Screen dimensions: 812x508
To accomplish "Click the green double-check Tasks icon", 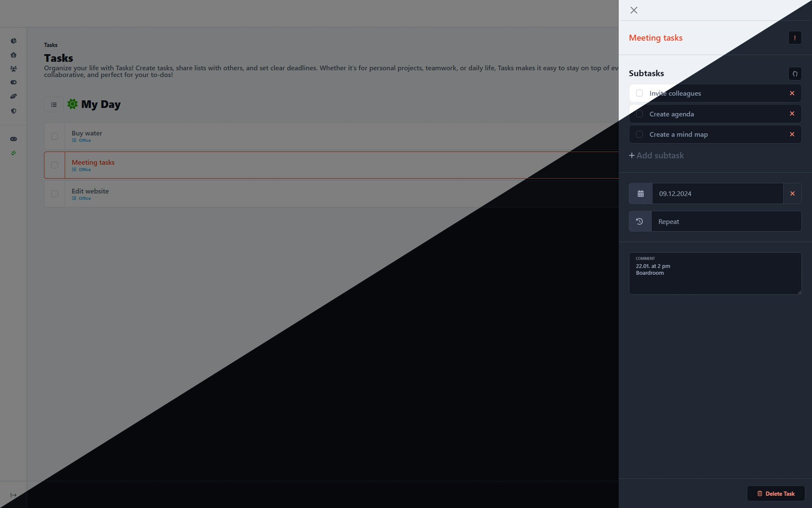I will [14, 153].
